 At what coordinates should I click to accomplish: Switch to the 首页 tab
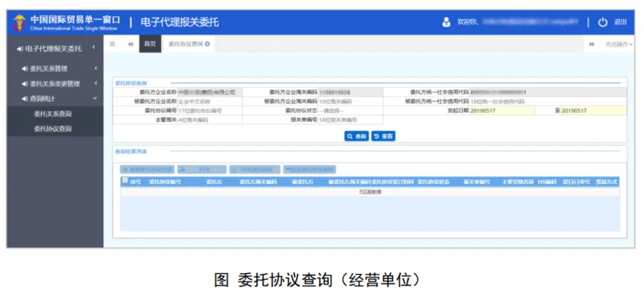tap(150, 44)
